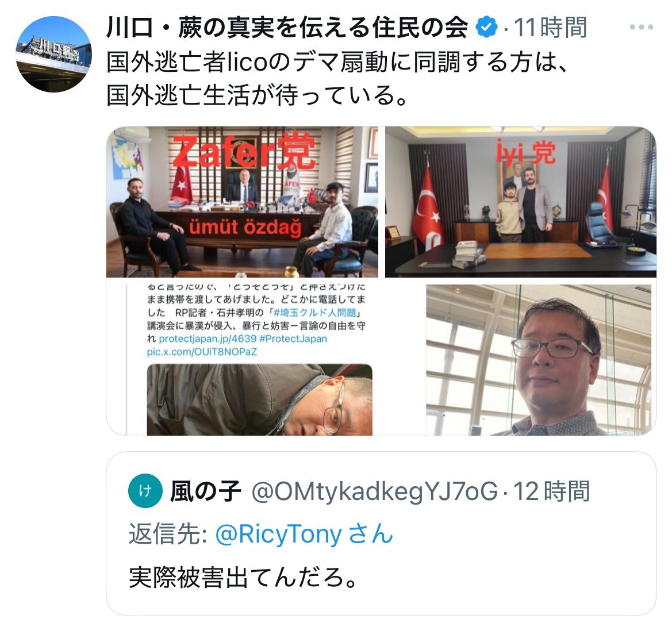Click the 風の子 display name
Viewport: 672px width, 619px height.
pyautogui.click(x=205, y=491)
